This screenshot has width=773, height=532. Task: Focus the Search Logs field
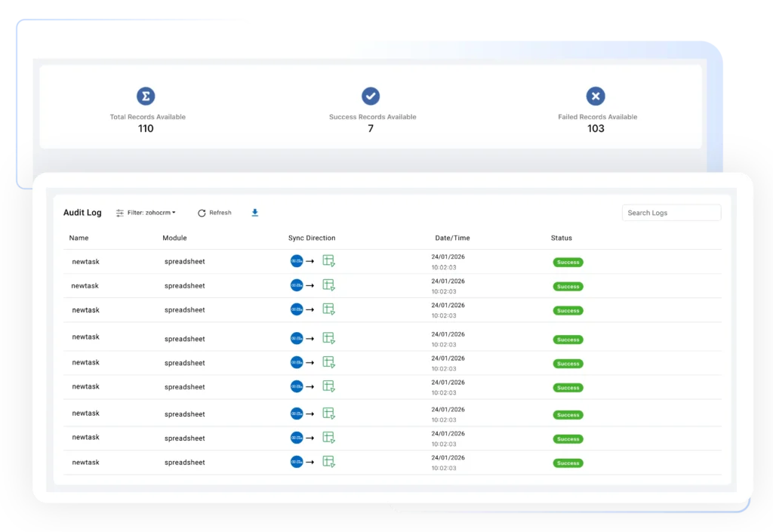point(671,213)
